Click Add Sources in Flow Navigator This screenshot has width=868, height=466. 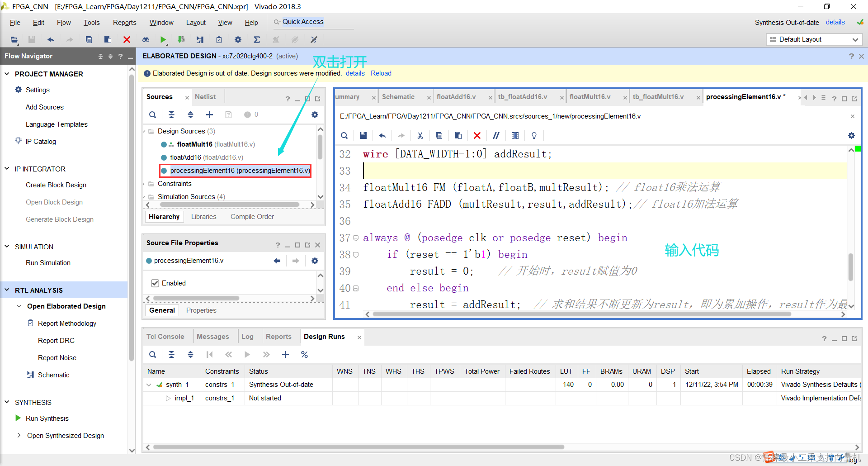coord(45,107)
